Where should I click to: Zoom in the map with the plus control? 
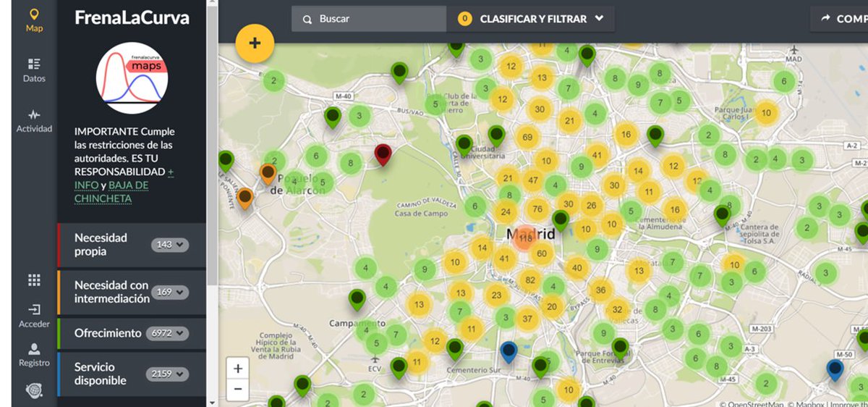237,369
